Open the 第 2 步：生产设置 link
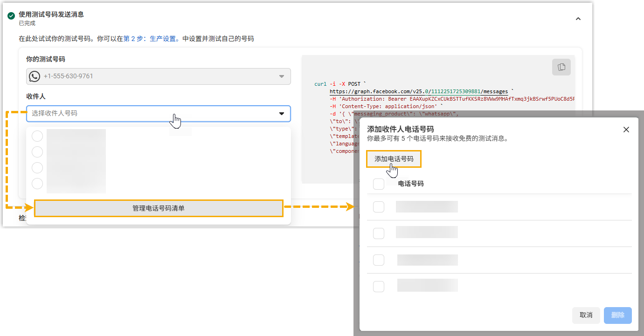644x336 pixels. [150, 39]
